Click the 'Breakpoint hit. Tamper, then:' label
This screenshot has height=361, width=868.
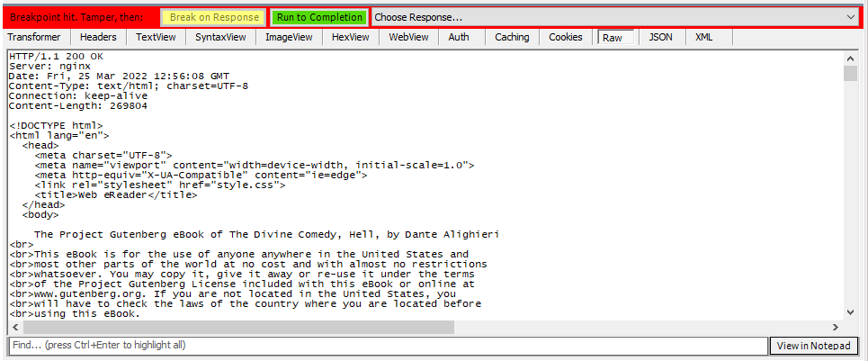[x=77, y=17]
